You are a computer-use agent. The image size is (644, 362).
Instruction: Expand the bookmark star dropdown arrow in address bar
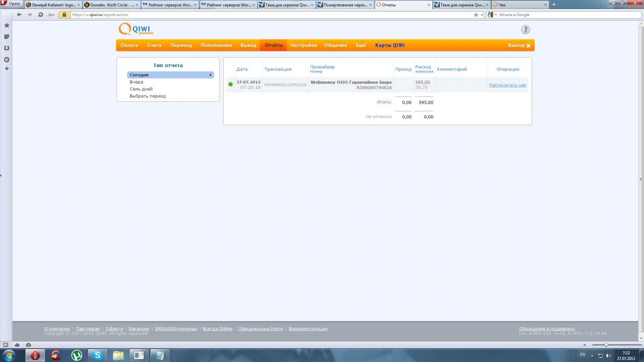coord(482,15)
